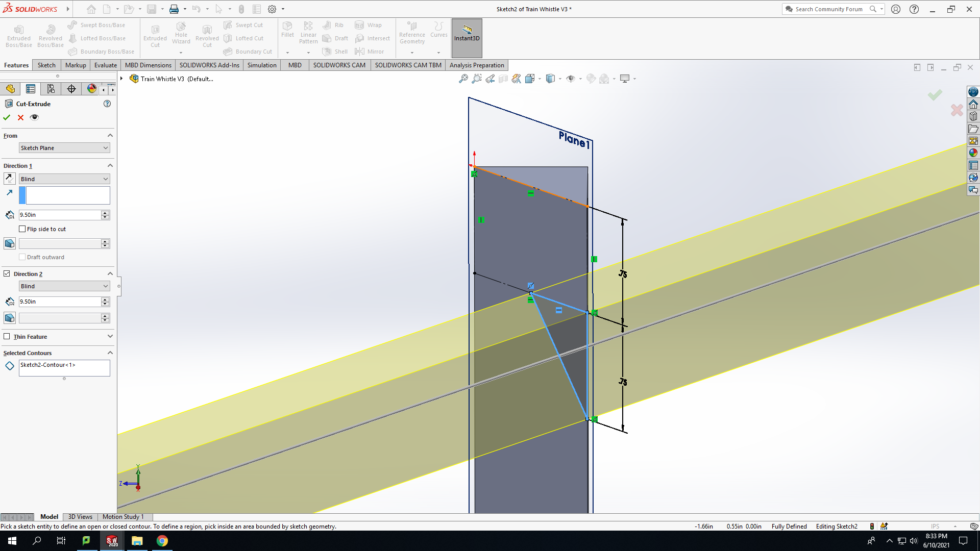Cancel Cut-Extrude with red X
The image size is (980, 551).
pos(20,117)
